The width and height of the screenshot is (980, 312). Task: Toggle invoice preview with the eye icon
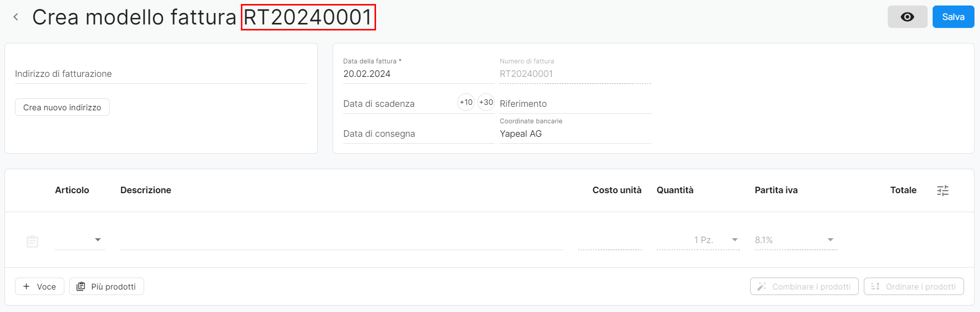tap(907, 17)
